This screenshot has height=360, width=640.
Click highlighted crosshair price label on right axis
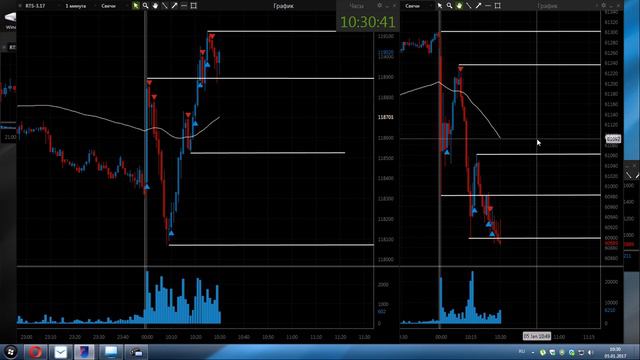[x=613, y=139]
